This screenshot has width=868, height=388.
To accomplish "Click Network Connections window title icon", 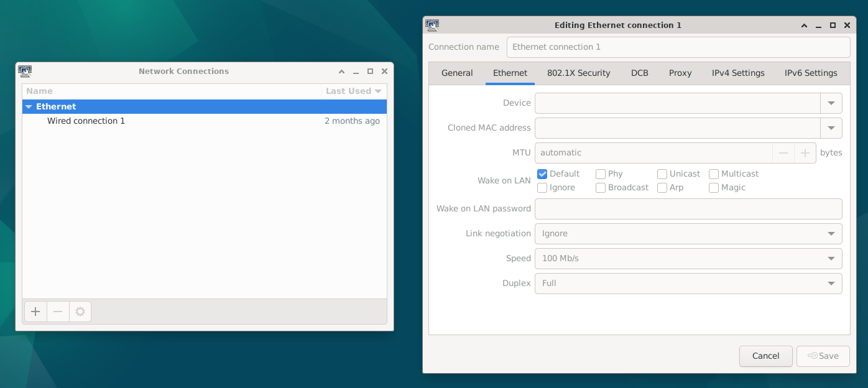I will point(25,71).
